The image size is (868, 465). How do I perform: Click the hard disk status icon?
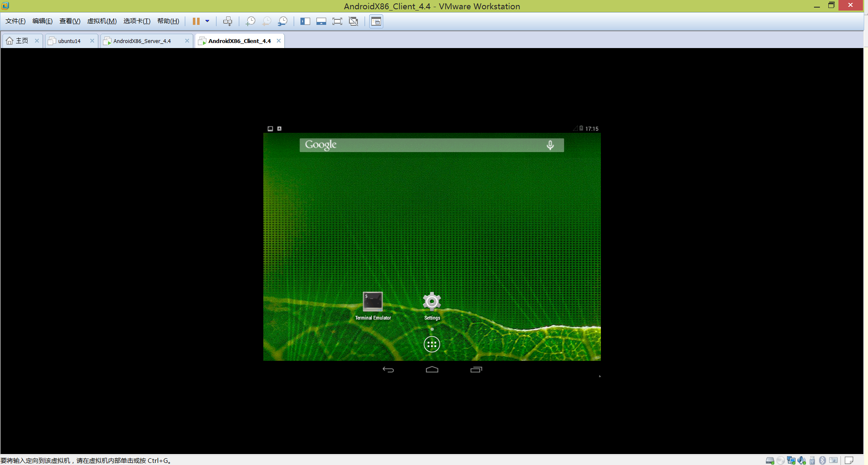pyautogui.click(x=770, y=460)
